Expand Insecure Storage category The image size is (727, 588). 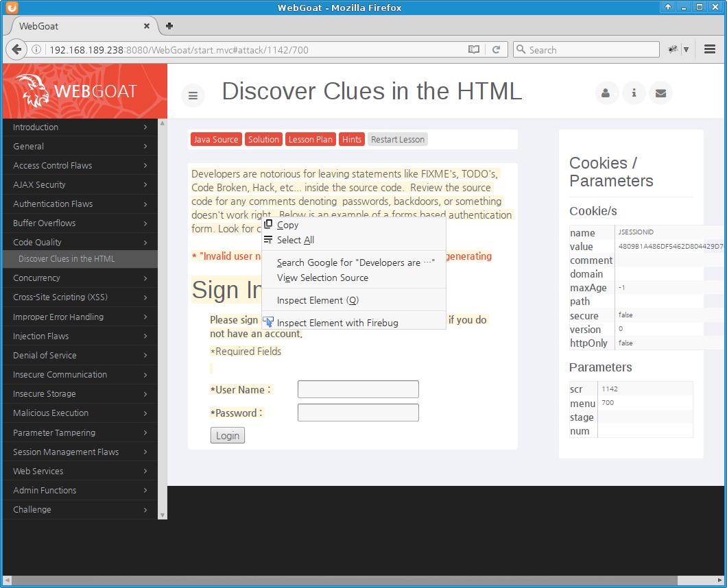pos(80,394)
